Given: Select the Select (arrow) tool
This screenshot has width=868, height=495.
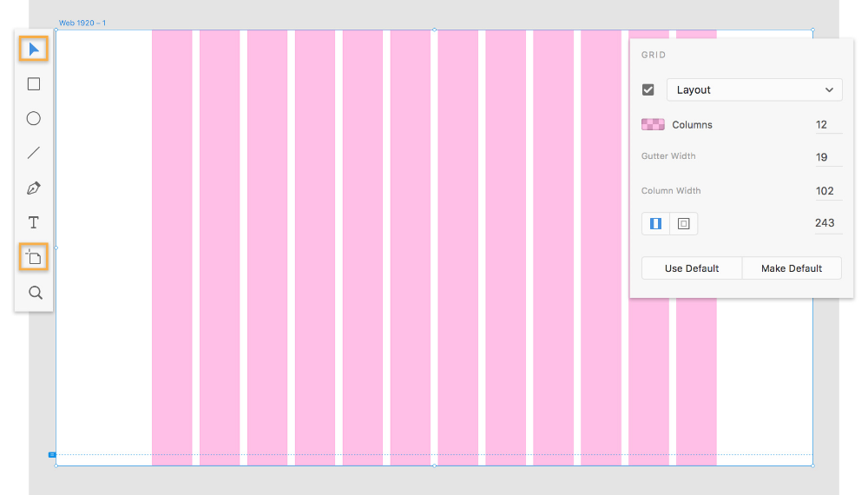Looking at the screenshot, I should 34,49.
